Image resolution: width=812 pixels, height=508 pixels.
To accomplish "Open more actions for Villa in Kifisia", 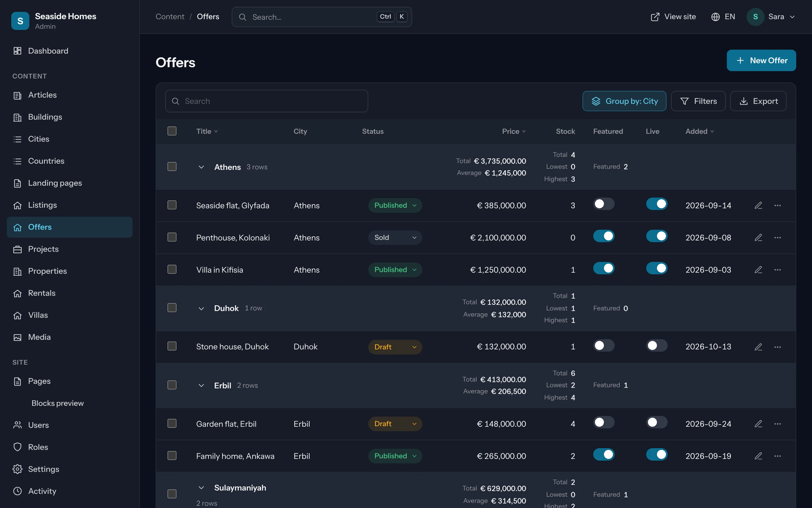I will pyautogui.click(x=777, y=270).
